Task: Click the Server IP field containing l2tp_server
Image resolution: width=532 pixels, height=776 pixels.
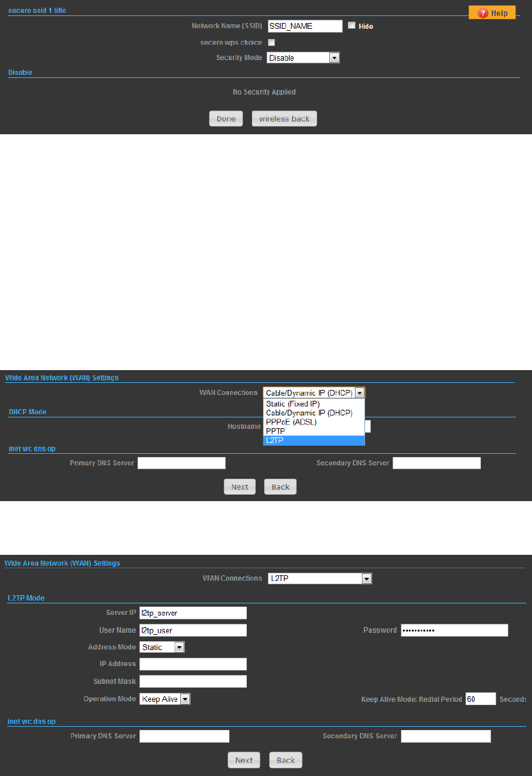Action: (193, 613)
